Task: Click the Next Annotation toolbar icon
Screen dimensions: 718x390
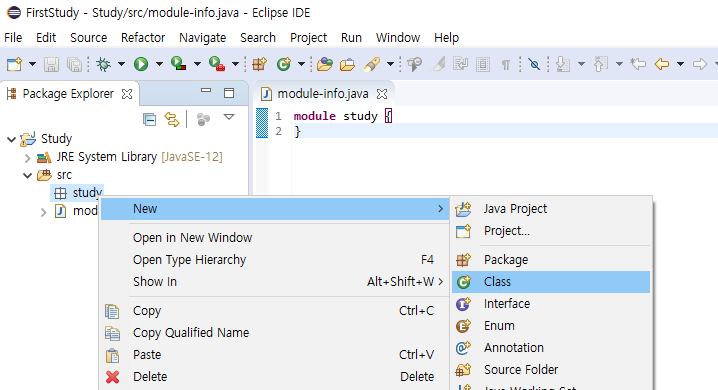Action: point(563,64)
